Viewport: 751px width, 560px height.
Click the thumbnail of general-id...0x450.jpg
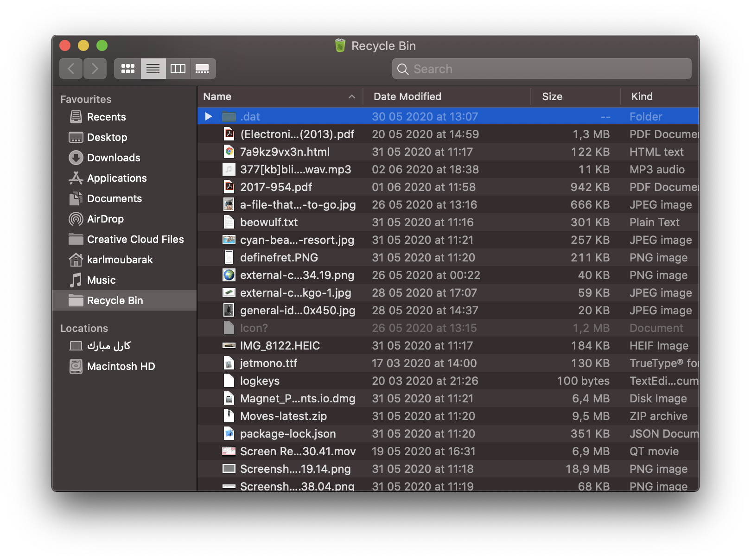pyautogui.click(x=229, y=310)
